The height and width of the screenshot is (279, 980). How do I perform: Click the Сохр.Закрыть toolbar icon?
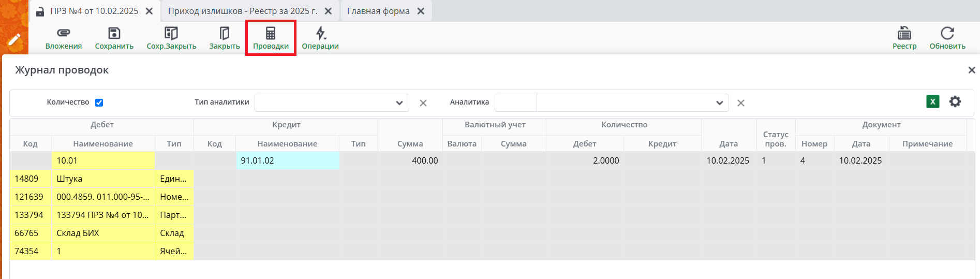[171, 34]
